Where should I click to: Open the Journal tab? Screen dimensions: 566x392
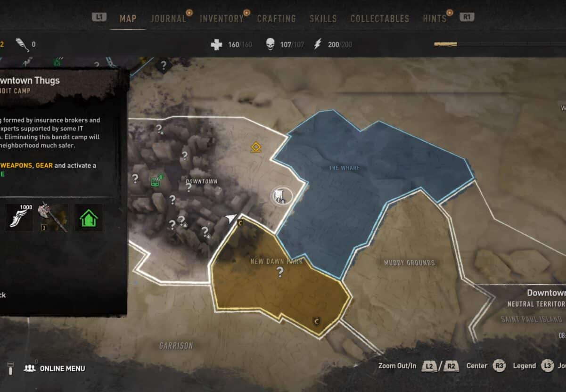tap(168, 19)
